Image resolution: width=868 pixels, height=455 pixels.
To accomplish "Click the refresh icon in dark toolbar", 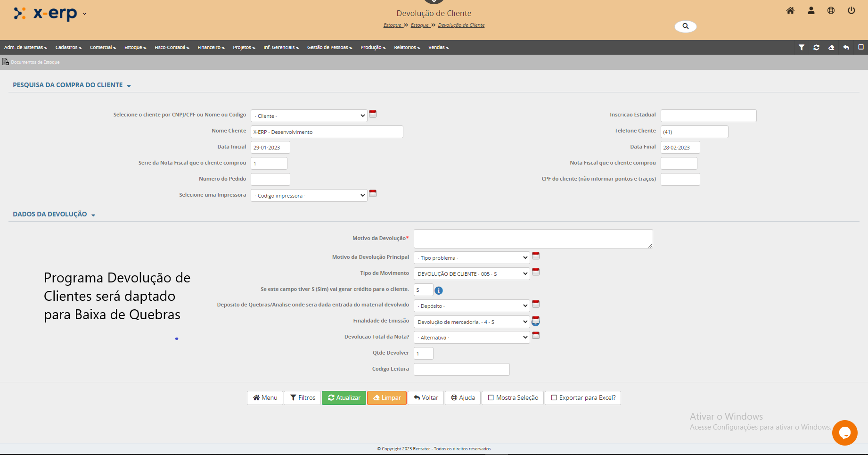I will pos(816,47).
